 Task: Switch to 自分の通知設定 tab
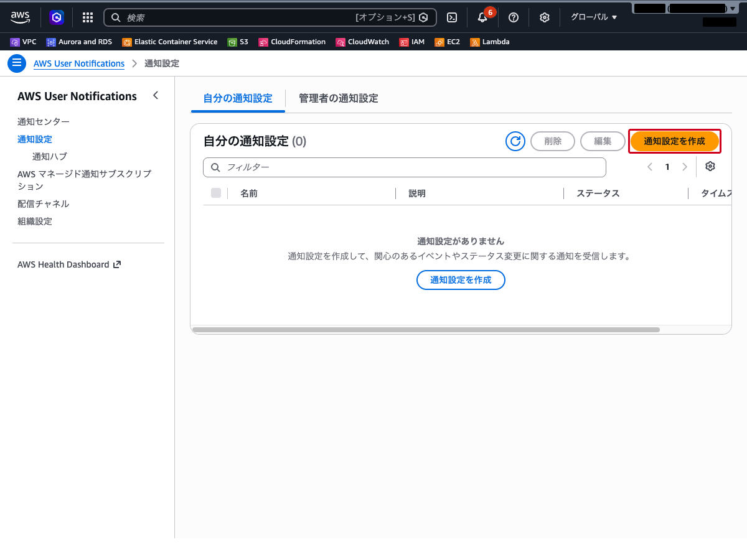click(x=238, y=98)
